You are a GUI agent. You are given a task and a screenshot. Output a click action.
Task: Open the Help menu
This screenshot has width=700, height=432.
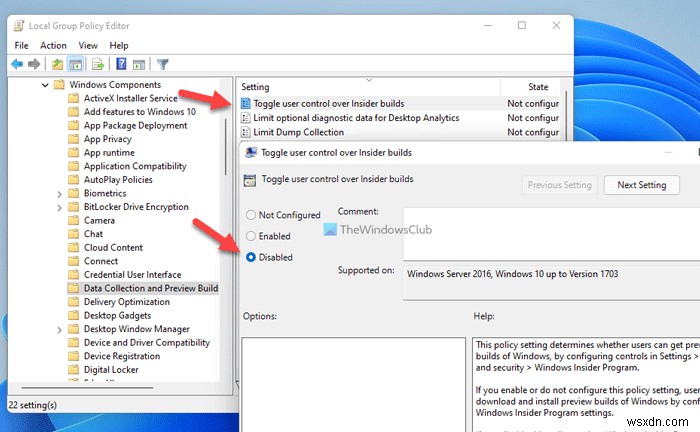coord(119,46)
